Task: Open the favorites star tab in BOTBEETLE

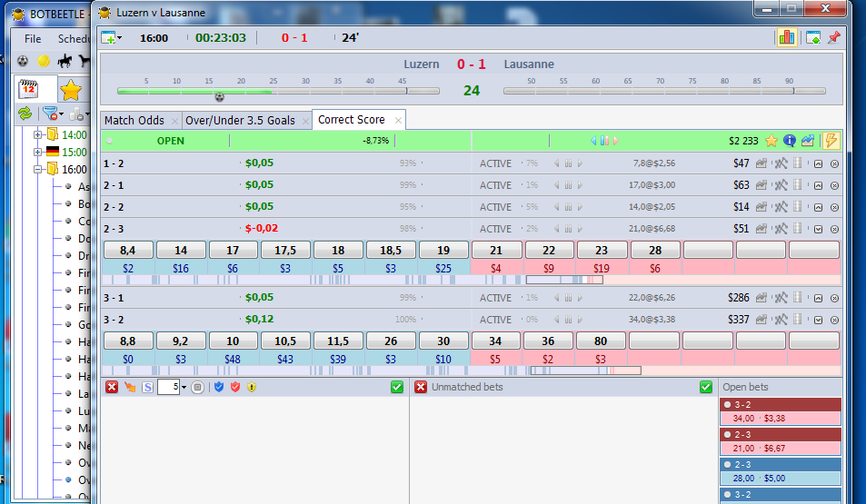Action: coord(71,90)
